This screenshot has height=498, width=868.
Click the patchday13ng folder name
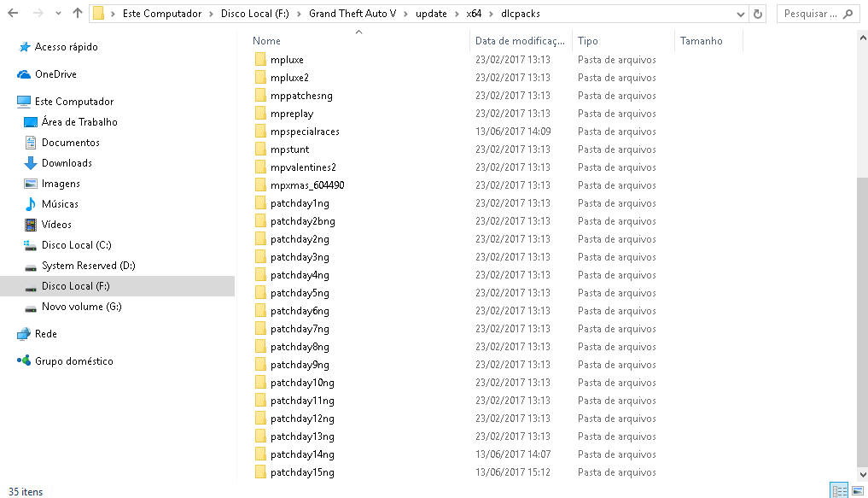point(302,436)
